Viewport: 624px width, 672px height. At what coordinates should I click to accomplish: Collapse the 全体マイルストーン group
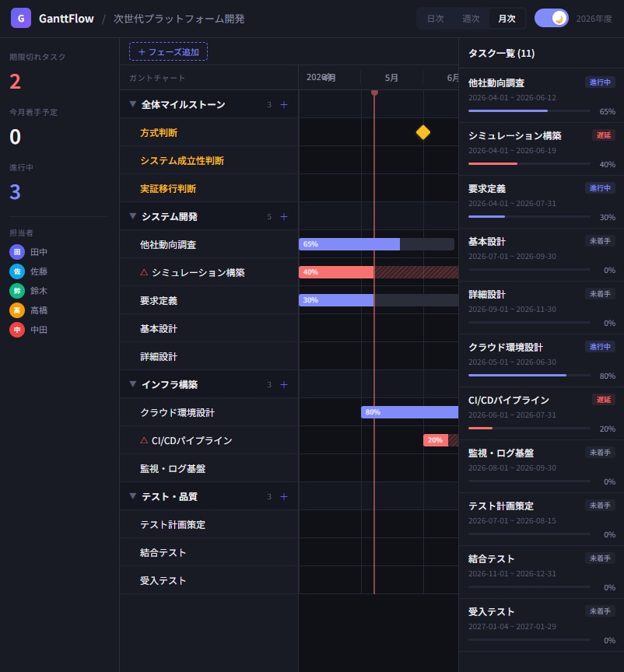(x=133, y=104)
